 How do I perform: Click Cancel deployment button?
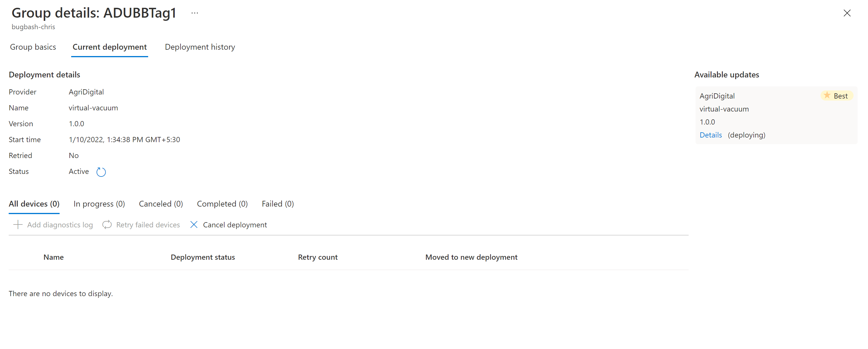pyautogui.click(x=235, y=225)
